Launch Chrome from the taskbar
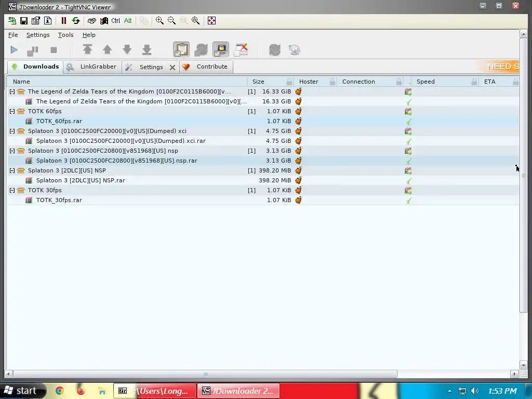 pos(60,391)
